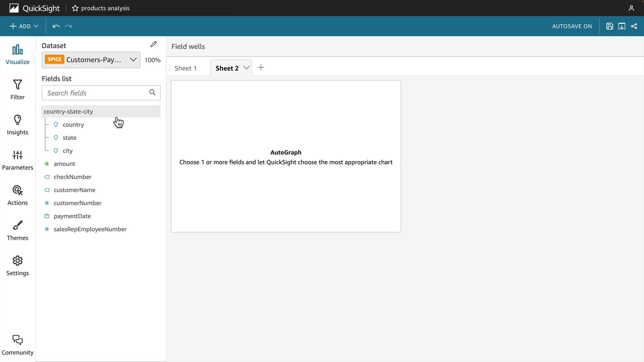Viewport: 644px width, 362px height.
Task: Open the Filter panel
Action: (x=17, y=89)
